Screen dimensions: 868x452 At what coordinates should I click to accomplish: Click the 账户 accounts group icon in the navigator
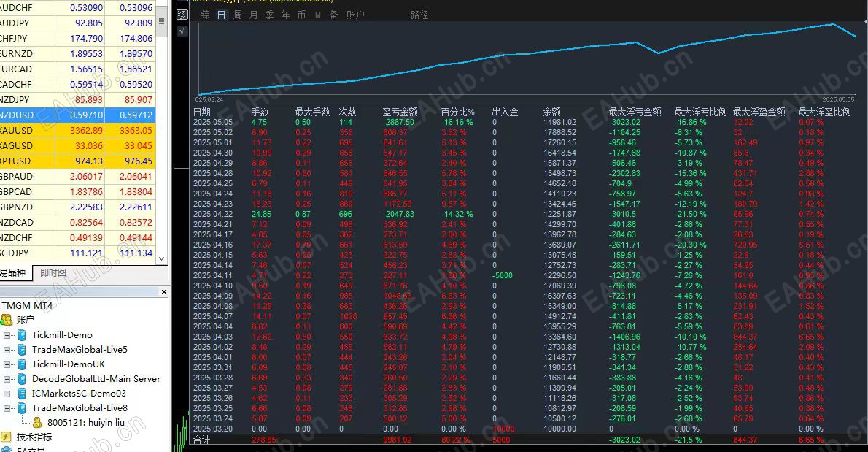pos(7,320)
